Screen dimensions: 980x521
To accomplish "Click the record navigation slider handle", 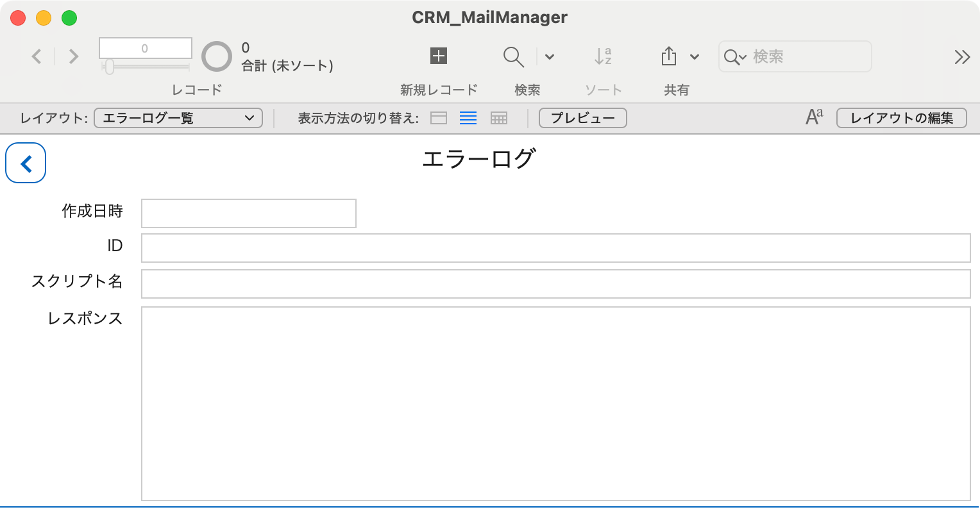I will 110,67.
